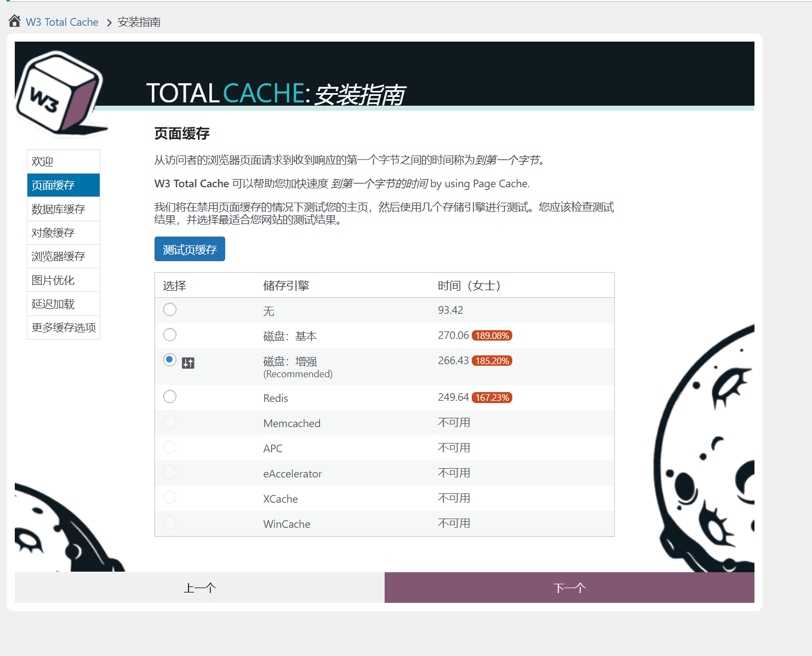Screen dimensions: 812x656
Task: Click the 上一个 previous button
Action: pyautogui.click(x=199, y=588)
